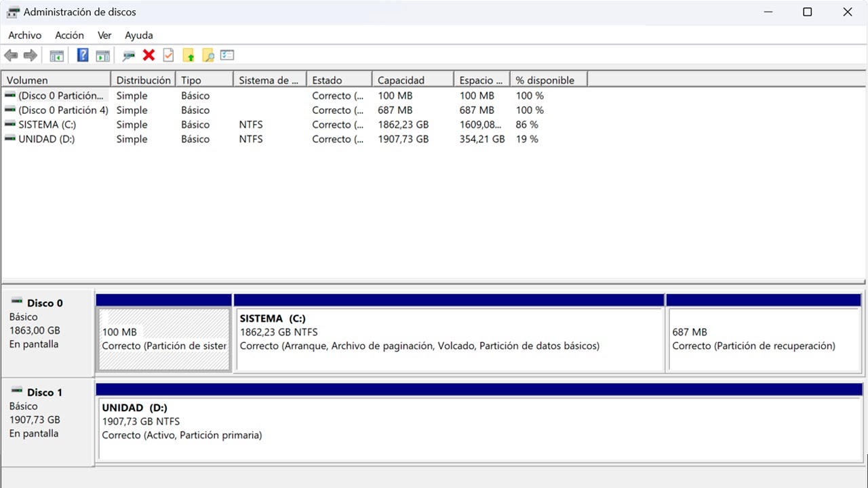
Task: Click the 19 % available cell
Action: click(527, 139)
